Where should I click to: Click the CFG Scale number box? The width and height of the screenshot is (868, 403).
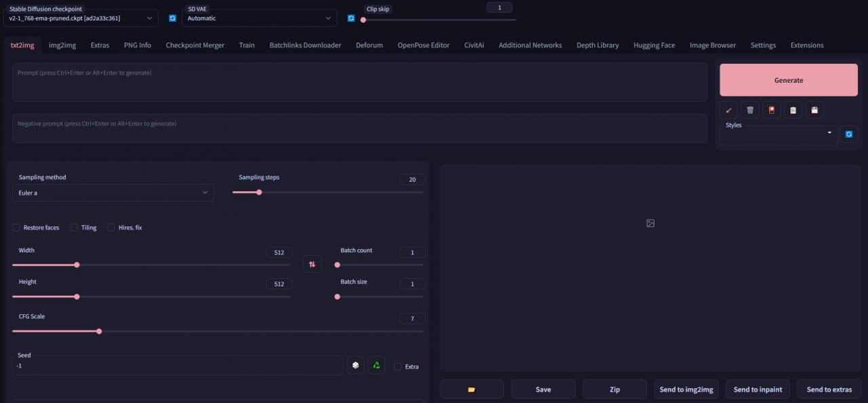click(412, 318)
